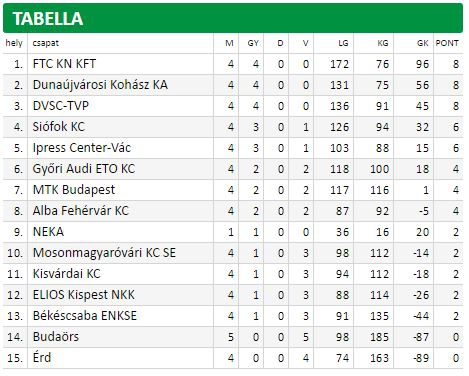Open the Ipress Center-Vác team entry

pos(82,148)
